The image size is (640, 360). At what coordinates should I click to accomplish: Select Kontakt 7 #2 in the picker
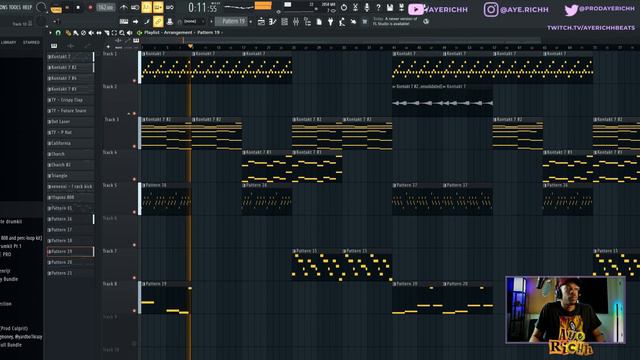70,67
